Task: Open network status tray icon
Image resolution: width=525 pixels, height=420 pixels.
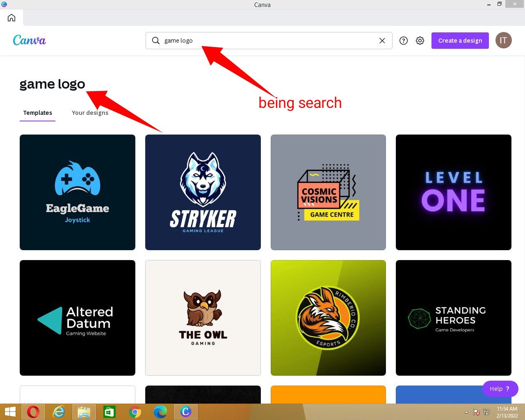Action: [x=486, y=412]
